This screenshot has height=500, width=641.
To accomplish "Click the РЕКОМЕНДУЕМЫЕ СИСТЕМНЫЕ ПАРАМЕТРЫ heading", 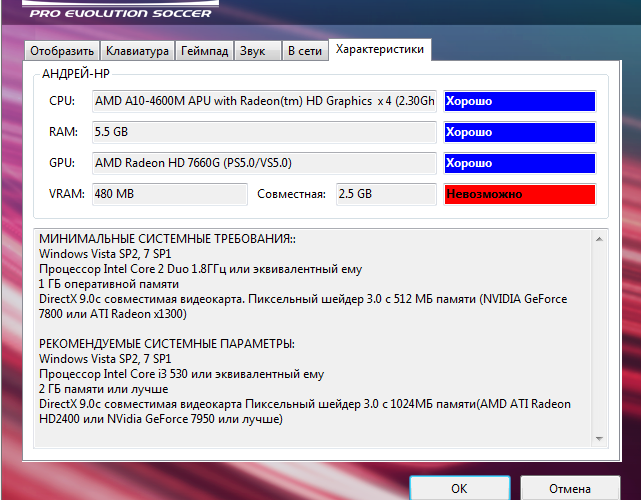I will click(167, 344).
